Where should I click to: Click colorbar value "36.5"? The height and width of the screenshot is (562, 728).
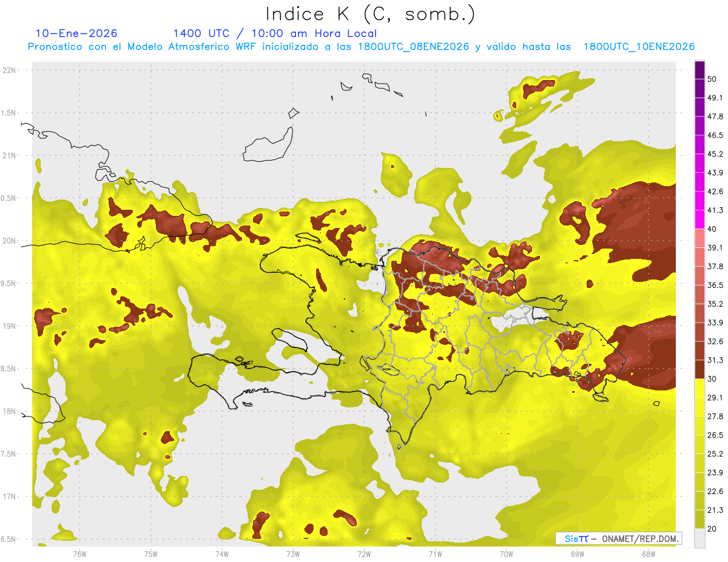[715, 286]
